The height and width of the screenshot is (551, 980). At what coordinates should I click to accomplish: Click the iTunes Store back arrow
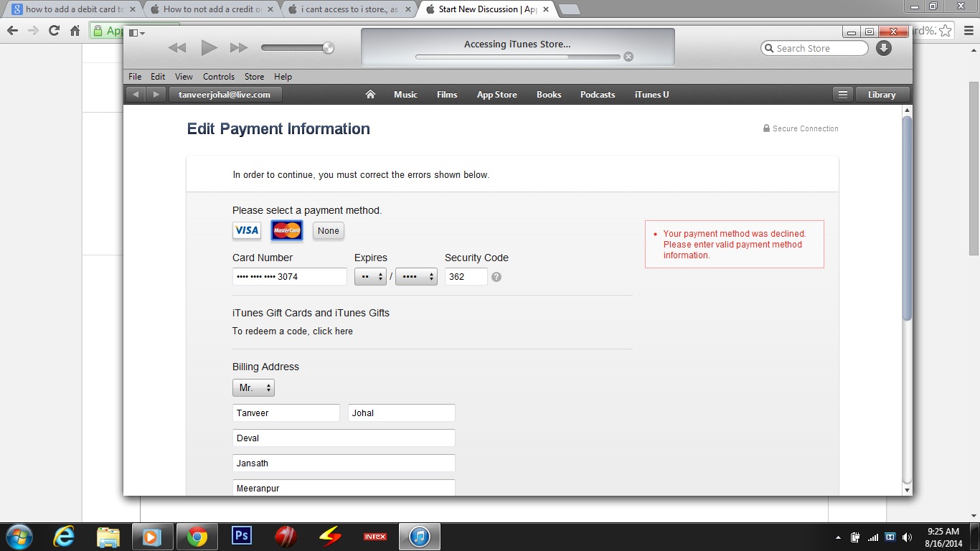click(x=136, y=95)
